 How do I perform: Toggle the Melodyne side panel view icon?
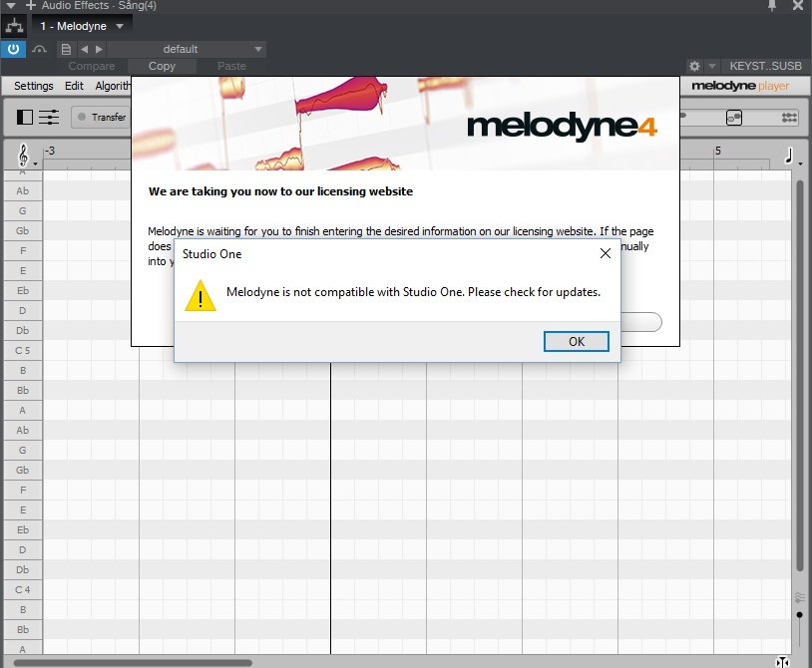point(24,118)
